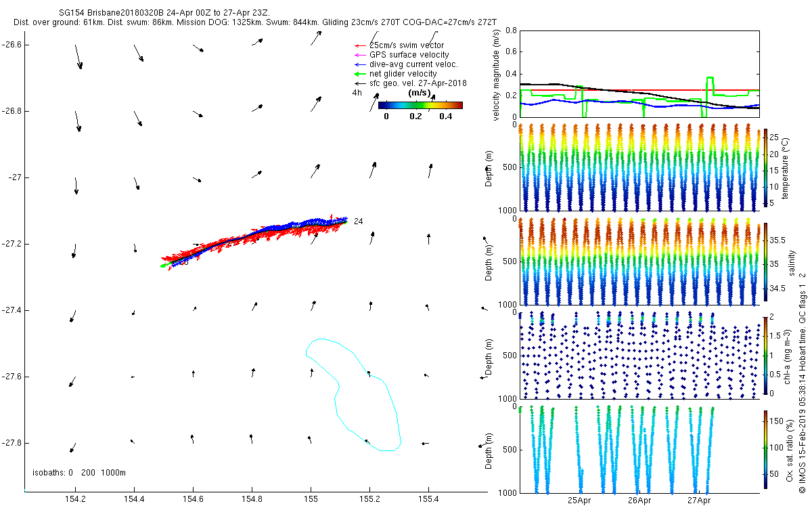Select 'sfc geo. vel. 27-Apr-2018' legend entry
Image resolution: width=812 pixels, height=508 pixels.
(418, 83)
